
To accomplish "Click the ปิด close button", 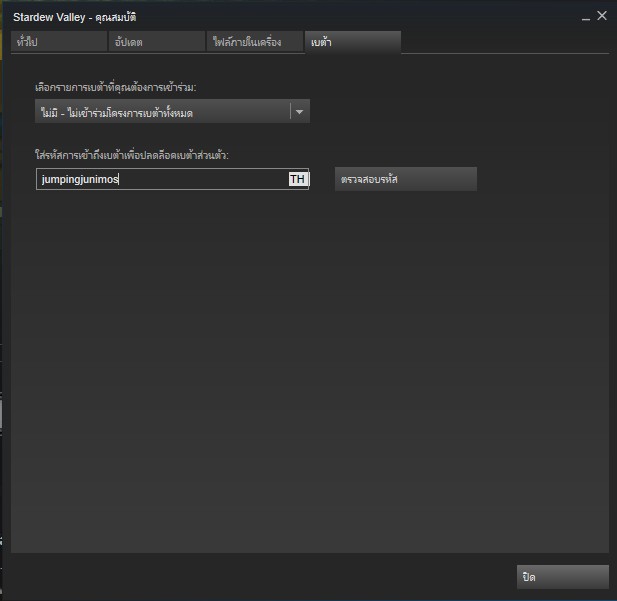I will (x=563, y=577).
